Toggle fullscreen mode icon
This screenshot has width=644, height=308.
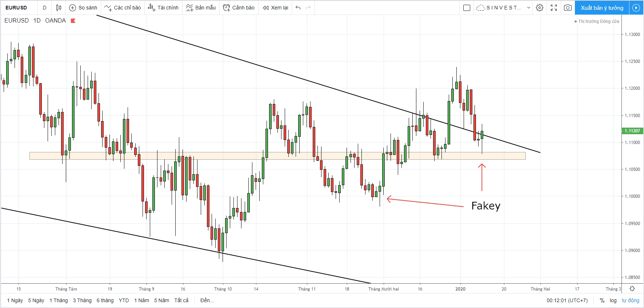pos(554,8)
